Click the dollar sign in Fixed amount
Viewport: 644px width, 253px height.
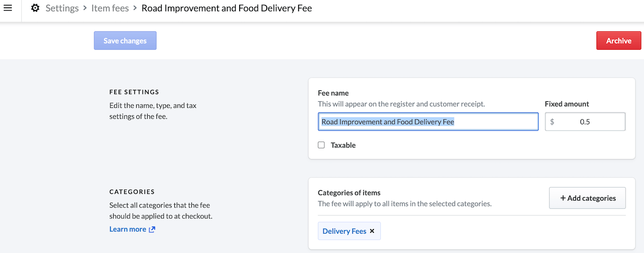552,122
